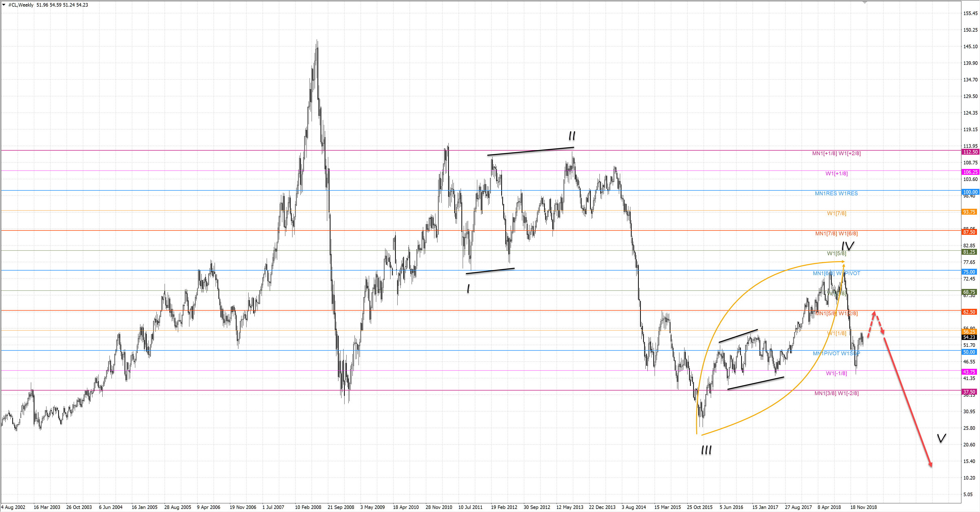Viewport: 980px width, 512px height.
Task: Click the red downward arrow's bottom arrowhead
Action: pos(930,465)
